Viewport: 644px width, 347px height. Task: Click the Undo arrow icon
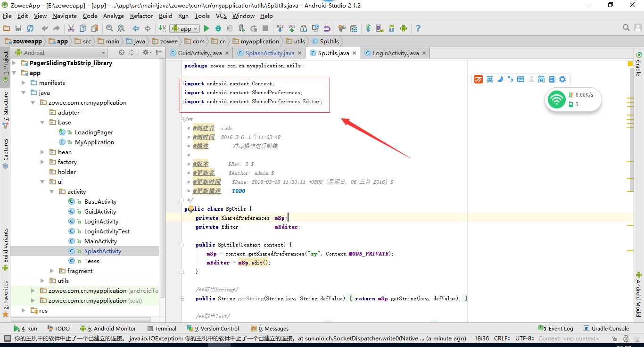coord(45,28)
